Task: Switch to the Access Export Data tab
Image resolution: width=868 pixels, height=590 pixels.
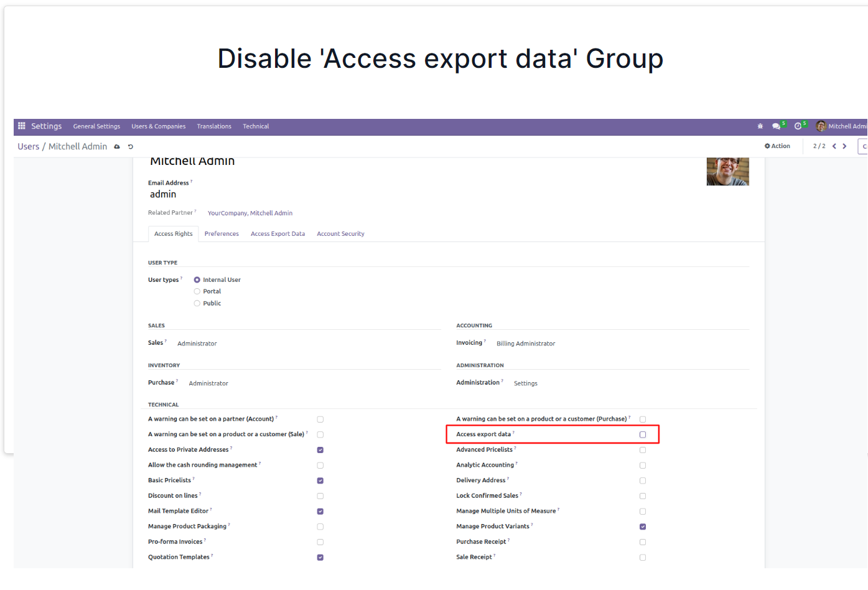Action: 278,234
